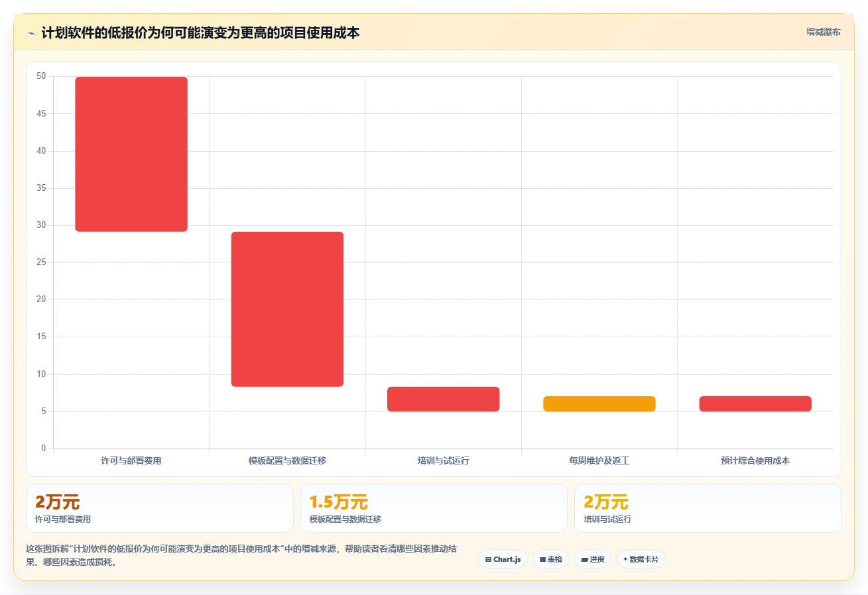Click the y-axis value 0
This screenshot has width=868, height=595.
44,449
